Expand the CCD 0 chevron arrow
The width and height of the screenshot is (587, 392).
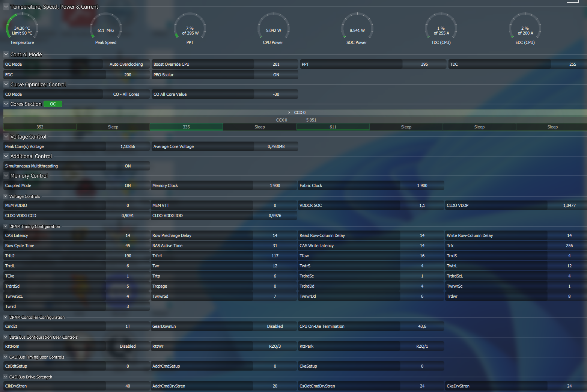pos(289,113)
